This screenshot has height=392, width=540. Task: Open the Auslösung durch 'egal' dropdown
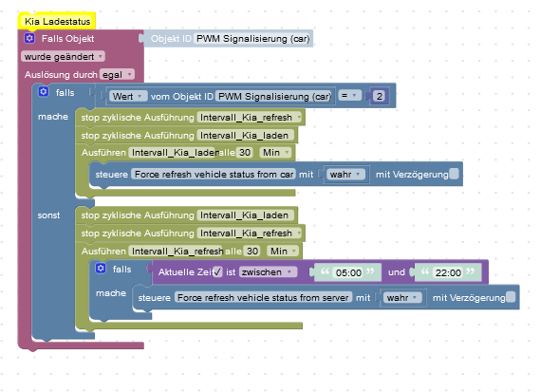point(117,74)
